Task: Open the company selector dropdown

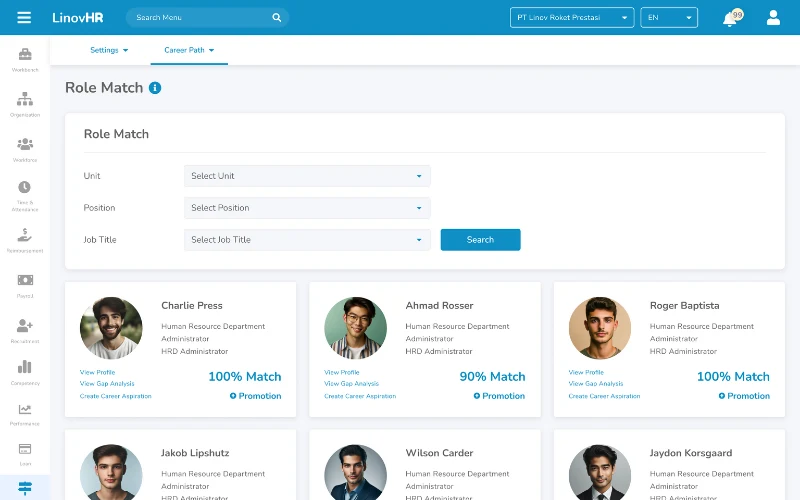Action: 572,18
